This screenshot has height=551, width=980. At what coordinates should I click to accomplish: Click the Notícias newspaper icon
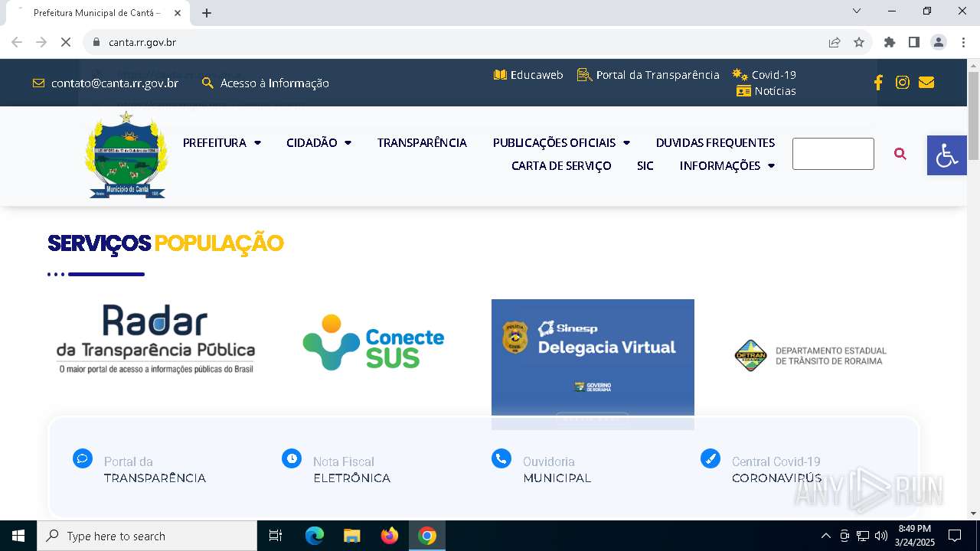743,91
